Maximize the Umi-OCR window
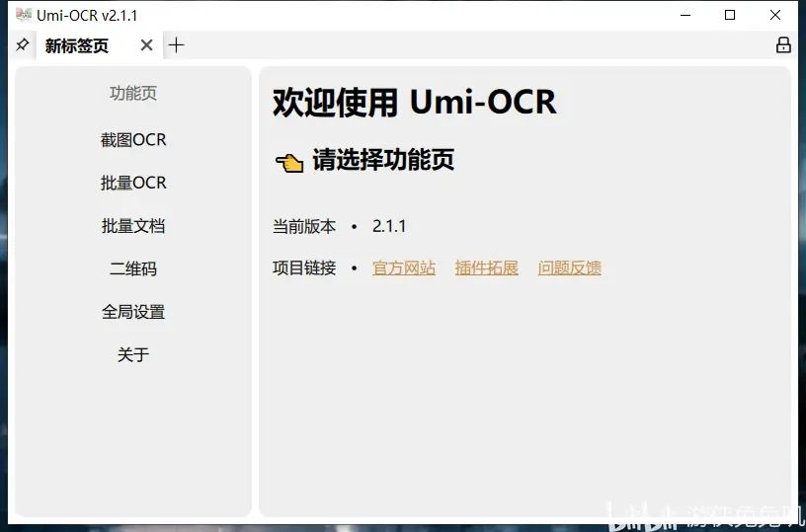 tap(730, 16)
